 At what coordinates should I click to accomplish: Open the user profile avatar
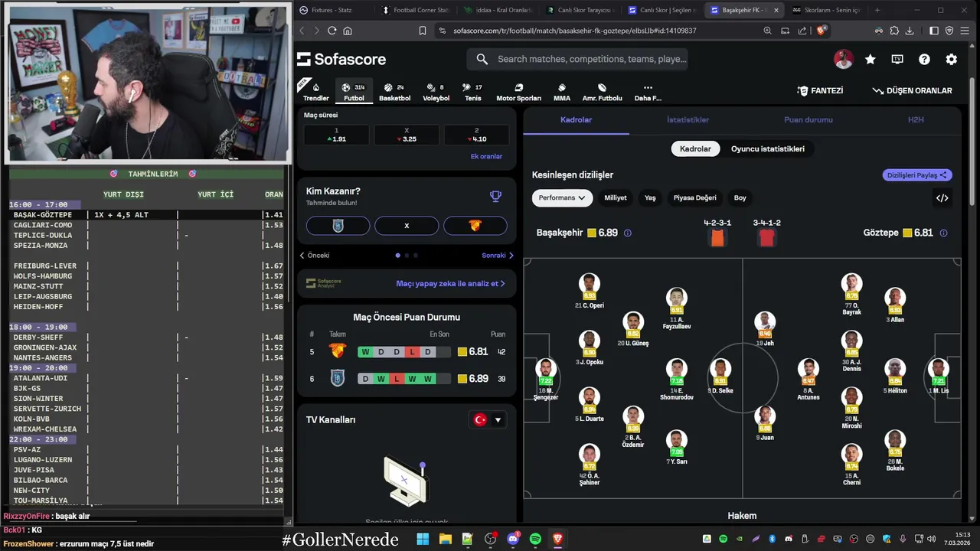[843, 59]
